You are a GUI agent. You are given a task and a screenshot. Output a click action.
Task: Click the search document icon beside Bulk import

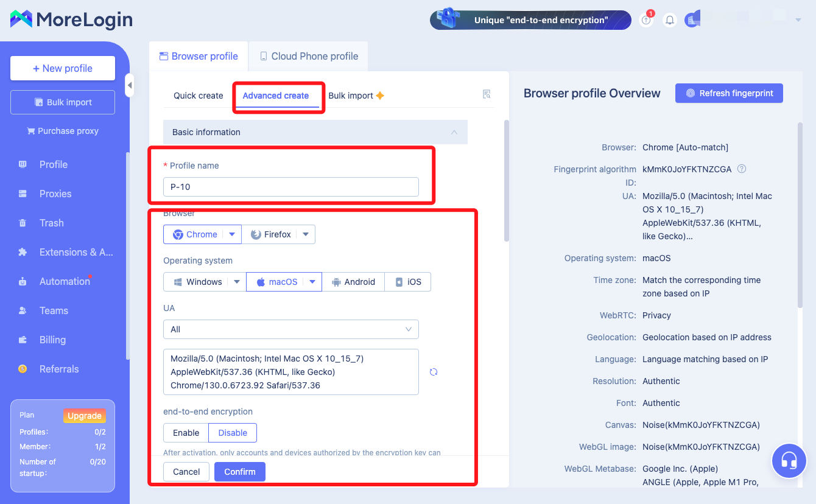(x=487, y=94)
